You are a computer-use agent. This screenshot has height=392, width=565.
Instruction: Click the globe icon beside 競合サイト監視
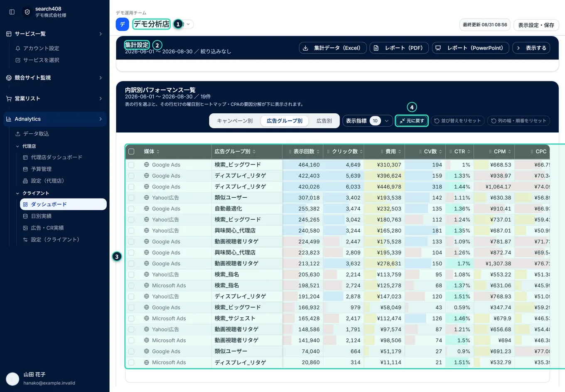pos(9,78)
